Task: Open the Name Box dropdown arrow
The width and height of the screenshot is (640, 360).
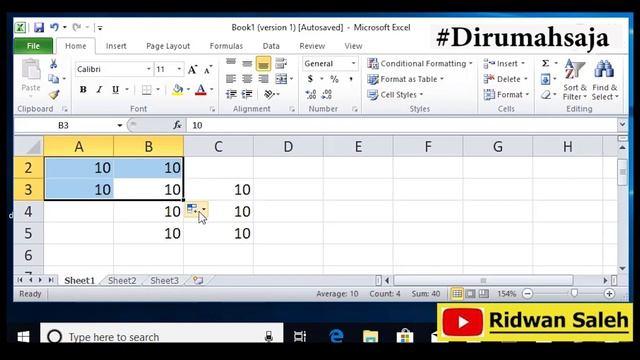Action: click(120, 125)
